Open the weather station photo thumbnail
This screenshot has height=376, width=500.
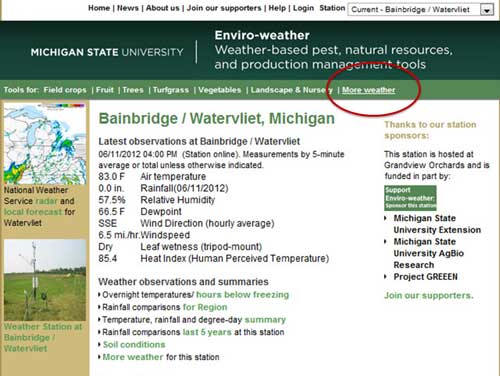(x=45, y=280)
